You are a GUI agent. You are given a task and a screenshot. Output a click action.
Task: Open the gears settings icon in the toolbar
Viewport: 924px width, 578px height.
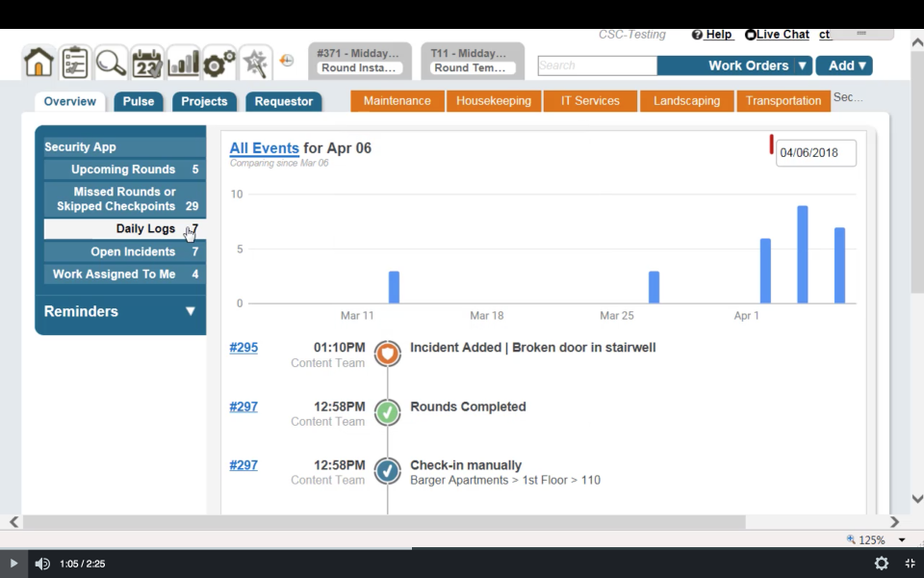pyautogui.click(x=218, y=63)
